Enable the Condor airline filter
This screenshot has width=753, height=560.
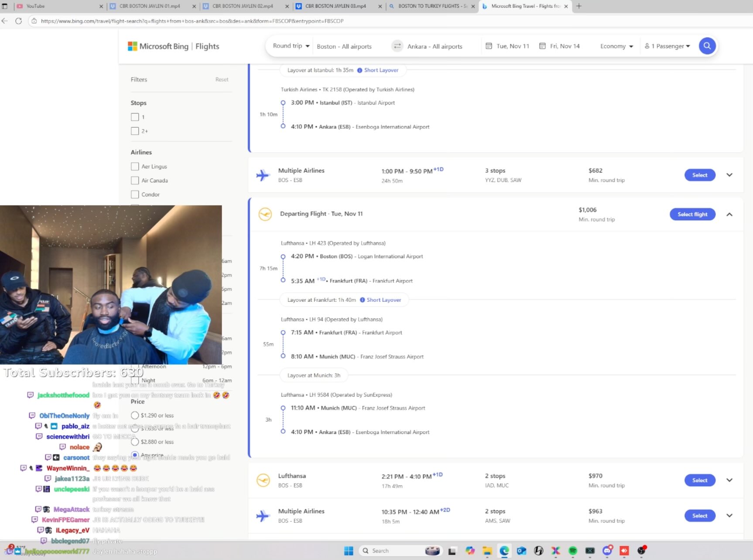[x=135, y=194]
